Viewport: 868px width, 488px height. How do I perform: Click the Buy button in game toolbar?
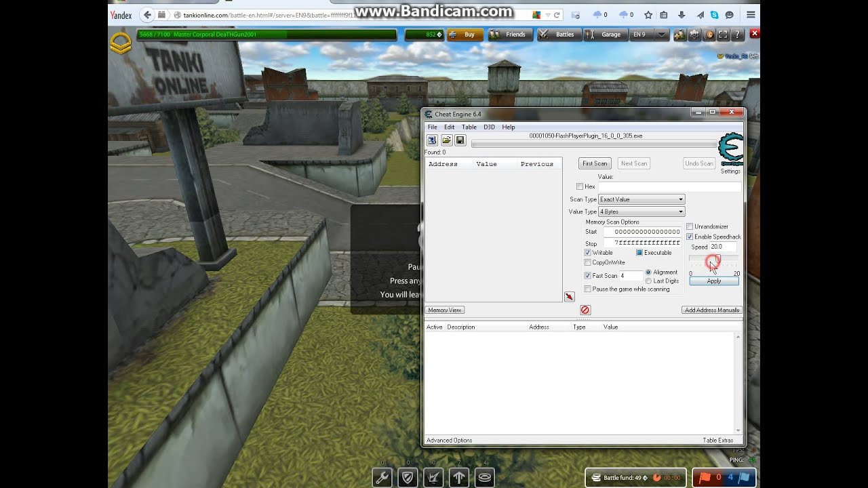(x=465, y=35)
